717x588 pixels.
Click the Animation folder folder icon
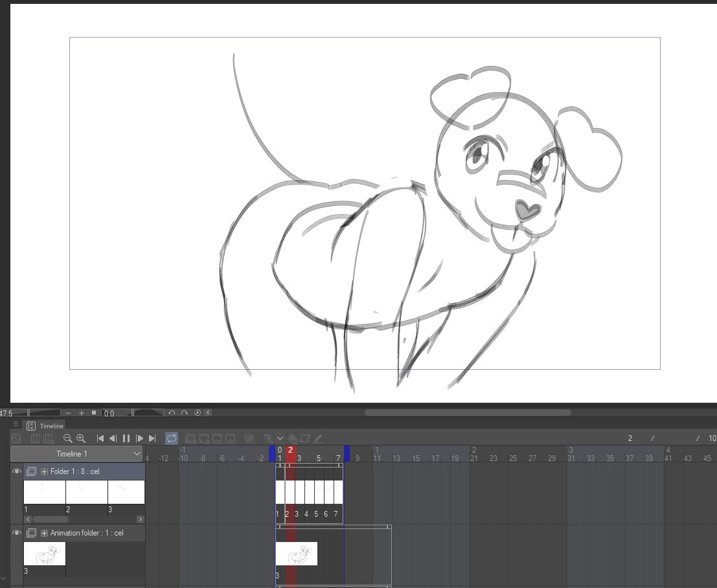(x=32, y=533)
